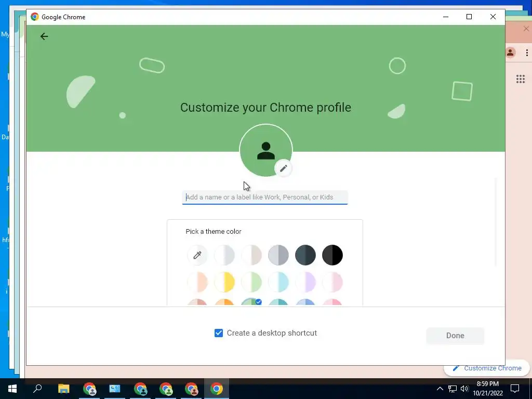The height and width of the screenshot is (399, 532).
Task: Select the lavender and white theme color
Action: tap(305, 282)
